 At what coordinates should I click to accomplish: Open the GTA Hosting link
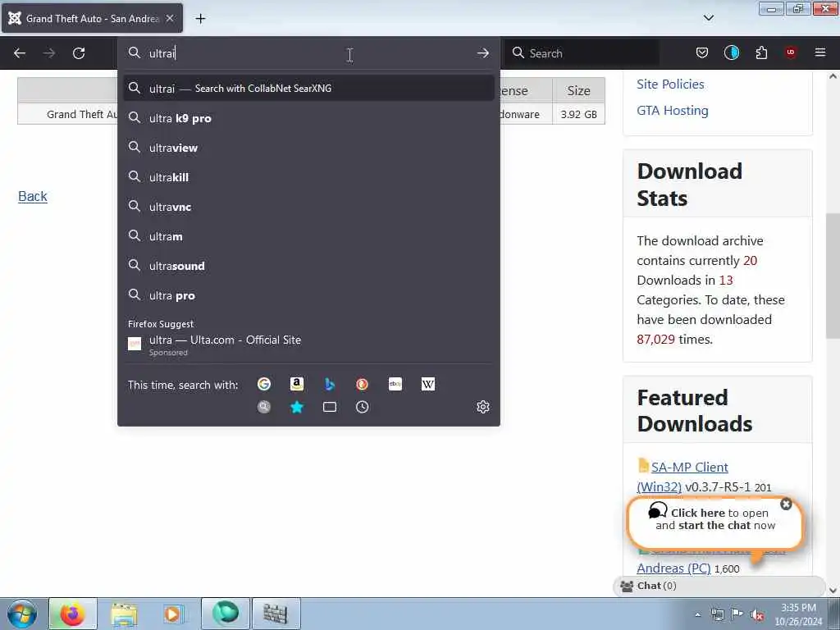(673, 111)
